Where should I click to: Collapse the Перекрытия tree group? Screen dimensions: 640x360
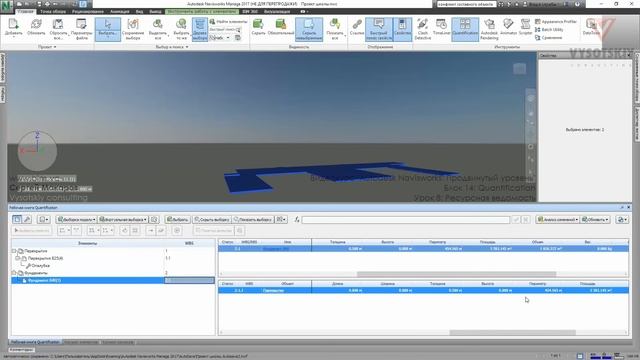coord(14,251)
